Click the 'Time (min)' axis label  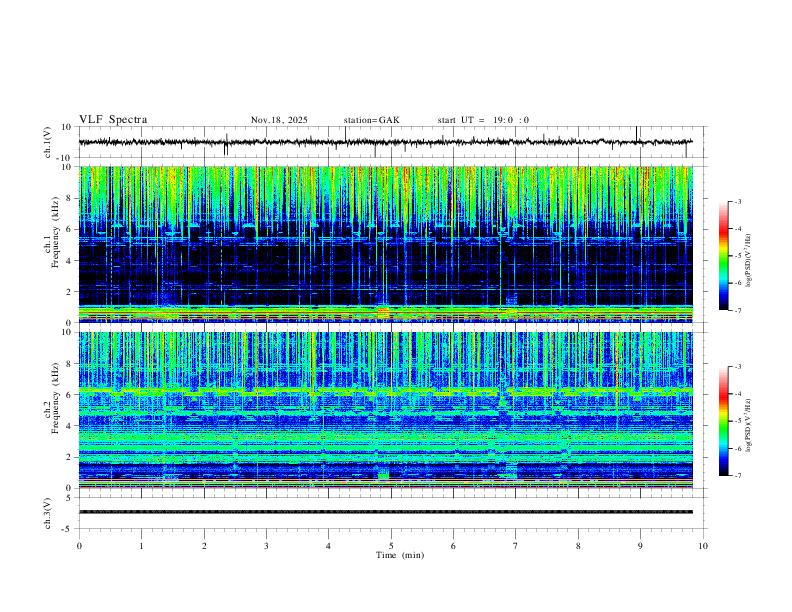pyautogui.click(x=400, y=555)
